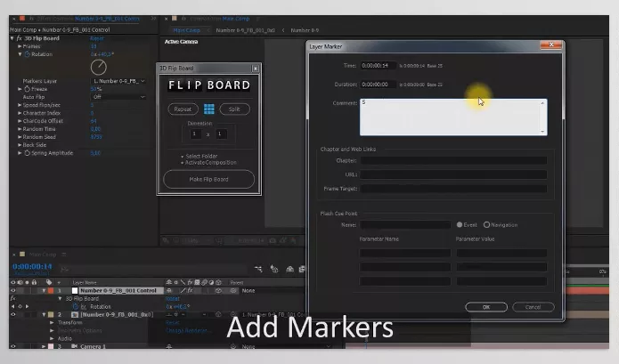Switch to the Number 0-9_FB_001_0x0 breadcrumb tab
This screenshot has height=364, width=619.
(x=245, y=30)
